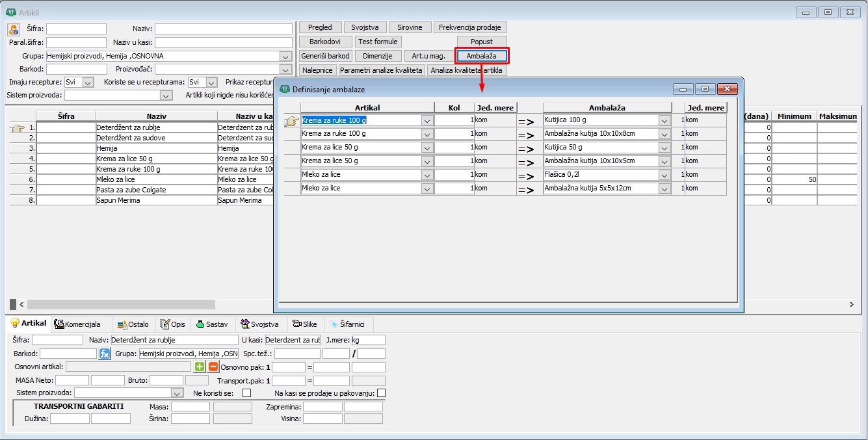The image size is (868, 440).
Task: Click the horizontal scrollbar of the articles grid
Action: pos(121,304)
